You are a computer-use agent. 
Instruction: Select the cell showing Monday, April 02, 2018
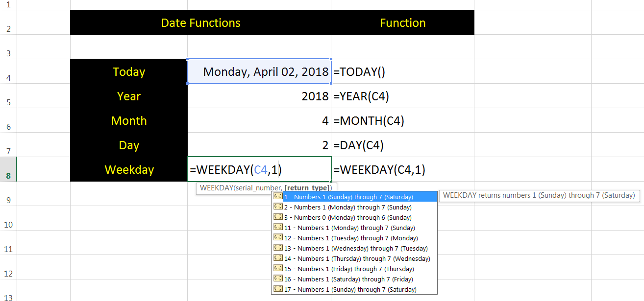[x=259, y=71]
